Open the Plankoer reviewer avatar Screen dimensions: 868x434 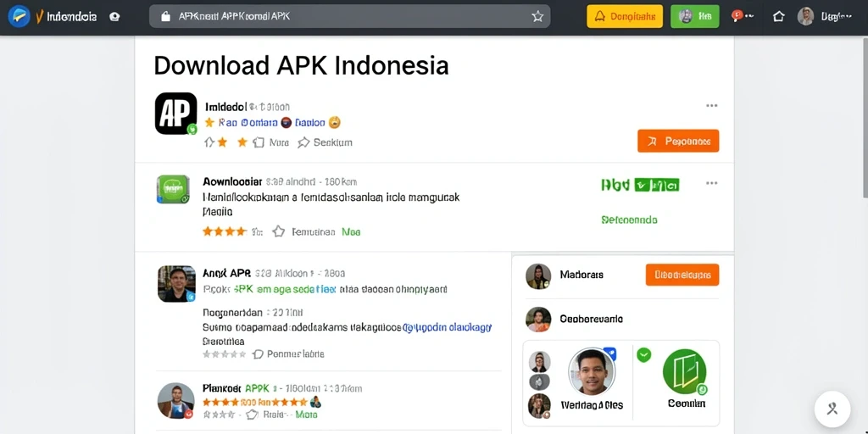point(176,401)
